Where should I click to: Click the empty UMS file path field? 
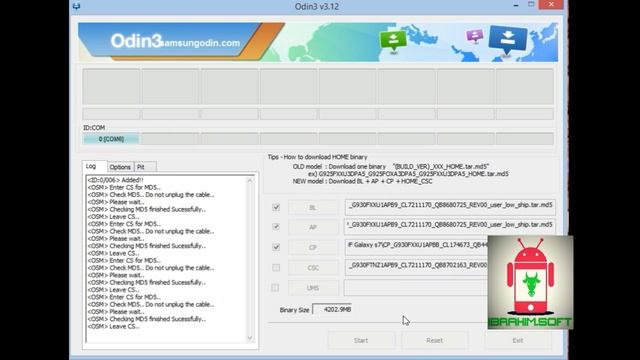click(x=416, y=288)
